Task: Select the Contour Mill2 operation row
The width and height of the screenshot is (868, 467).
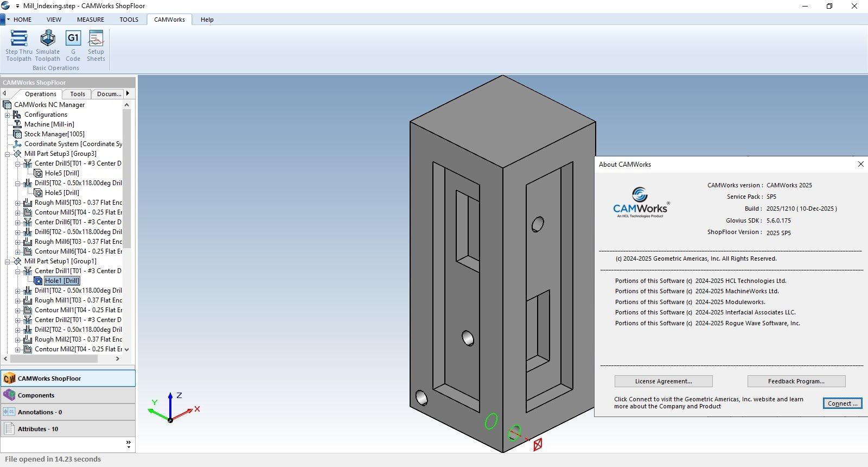Action: click(78, 349)
